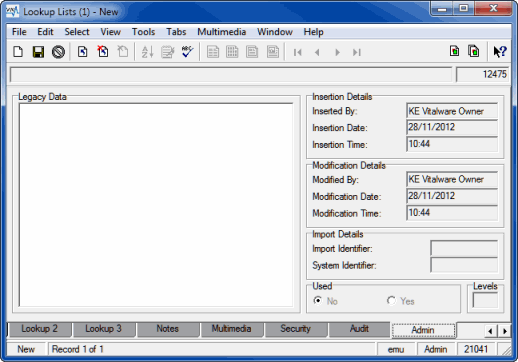This screenshot has height=362, width=518.
Task: Click the stacked pages red-green toolbar icon
Action: [474, 51]
